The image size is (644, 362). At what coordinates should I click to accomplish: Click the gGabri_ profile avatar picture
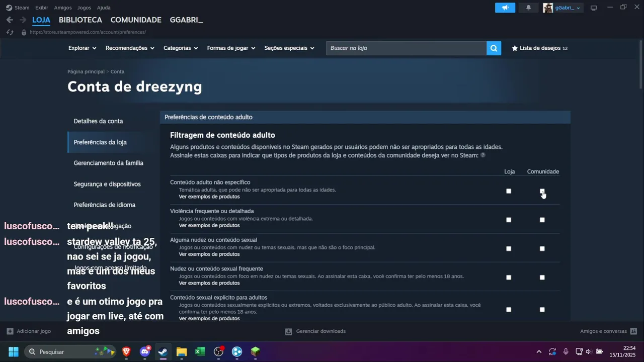(x=548, y=8)
